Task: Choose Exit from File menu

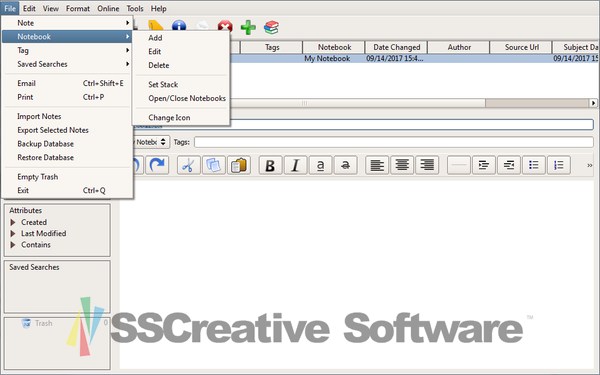Action: click(67, 191)
